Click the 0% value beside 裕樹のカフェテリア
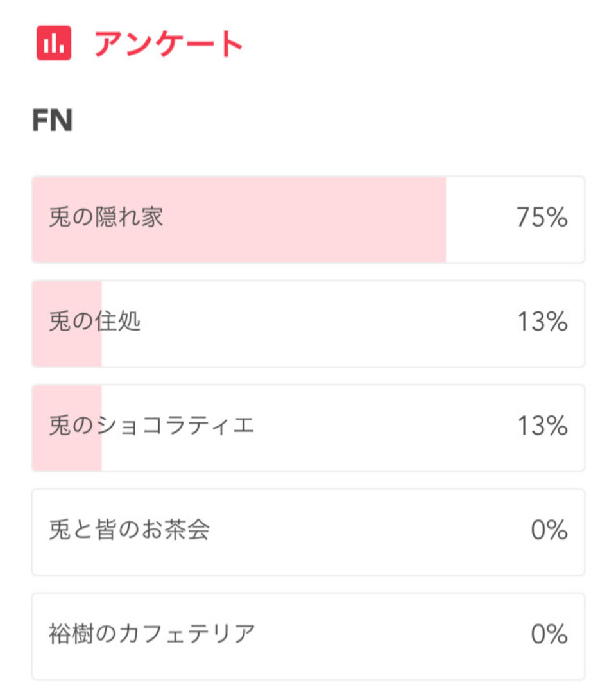 (x=549, y=634)
